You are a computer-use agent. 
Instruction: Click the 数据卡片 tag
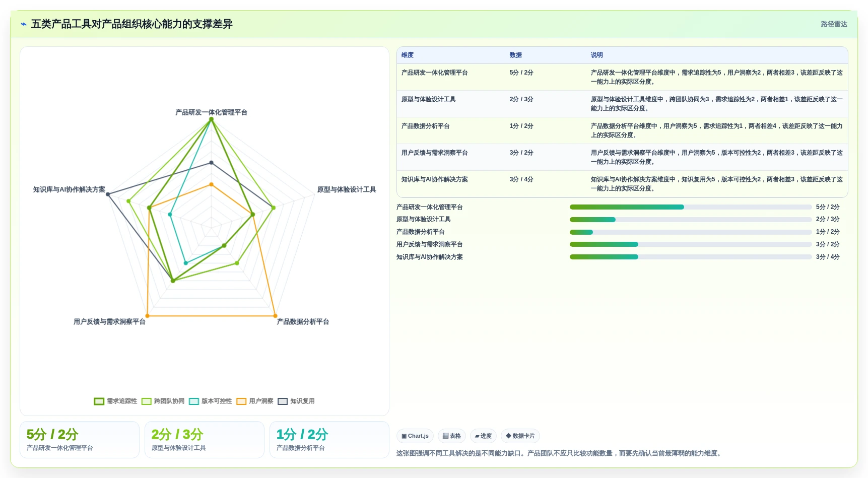point(520,436)
